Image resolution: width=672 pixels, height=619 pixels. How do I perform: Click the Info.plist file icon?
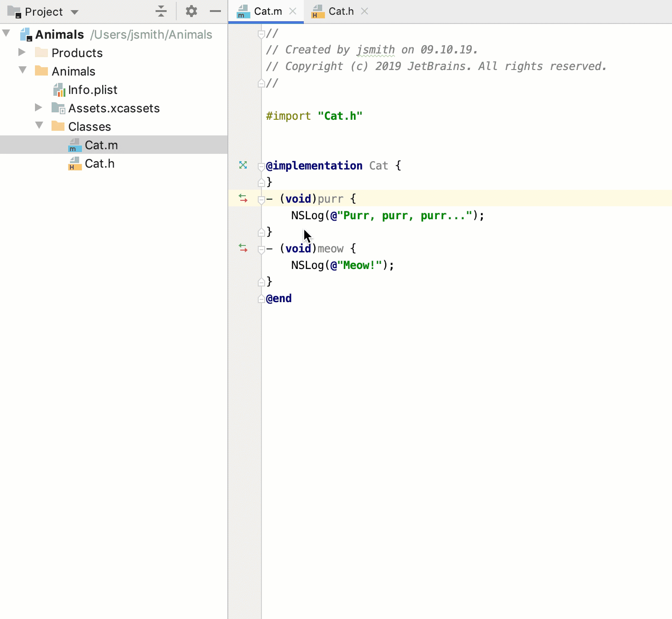pos(59,90)
